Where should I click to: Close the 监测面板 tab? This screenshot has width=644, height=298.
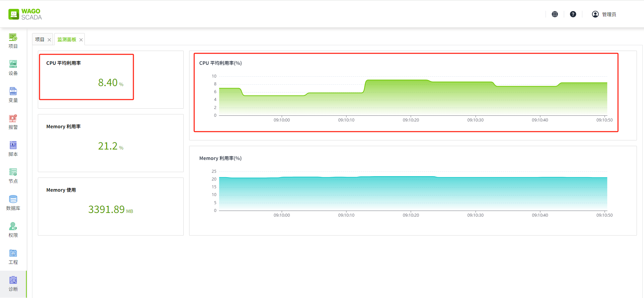click(x=81, y=40)
